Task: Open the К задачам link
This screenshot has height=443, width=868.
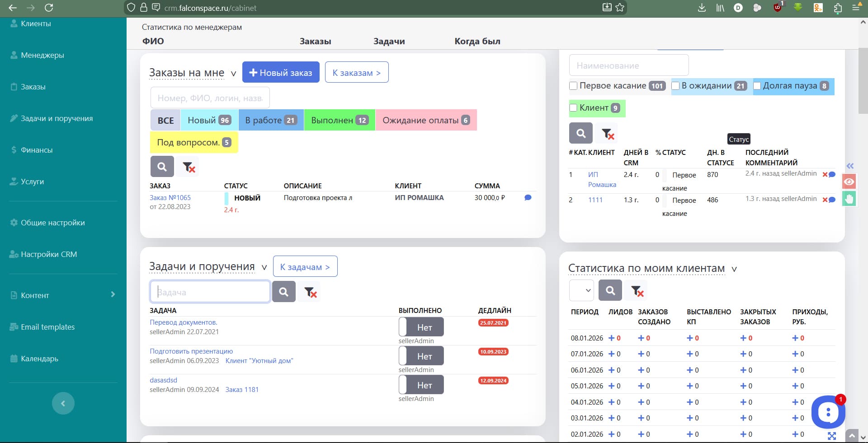Action: (305, 267)
